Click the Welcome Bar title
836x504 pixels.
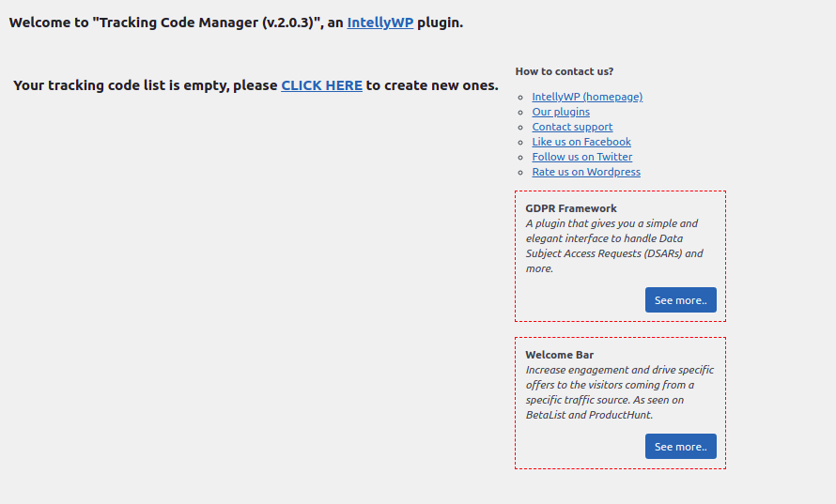pos(560,355)
